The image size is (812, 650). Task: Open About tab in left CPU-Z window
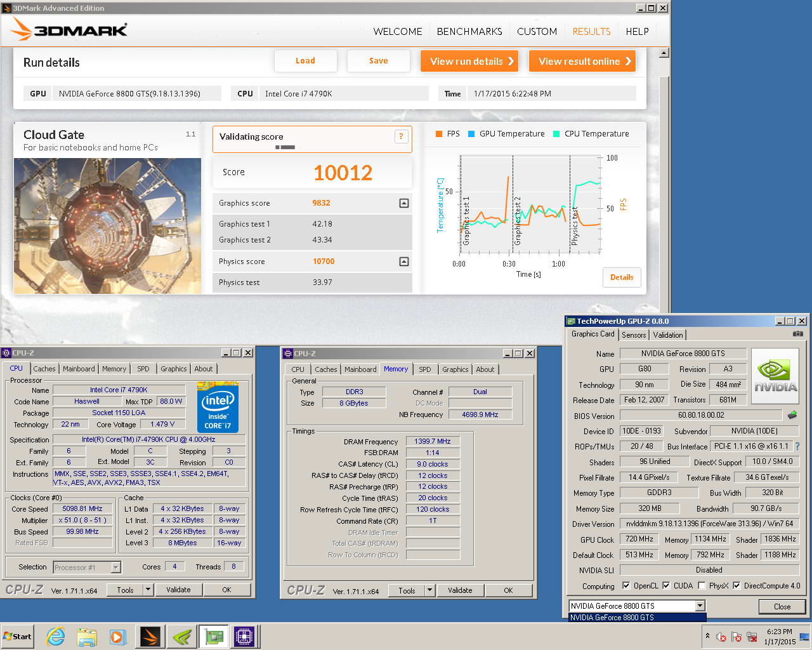coord(204,368)
